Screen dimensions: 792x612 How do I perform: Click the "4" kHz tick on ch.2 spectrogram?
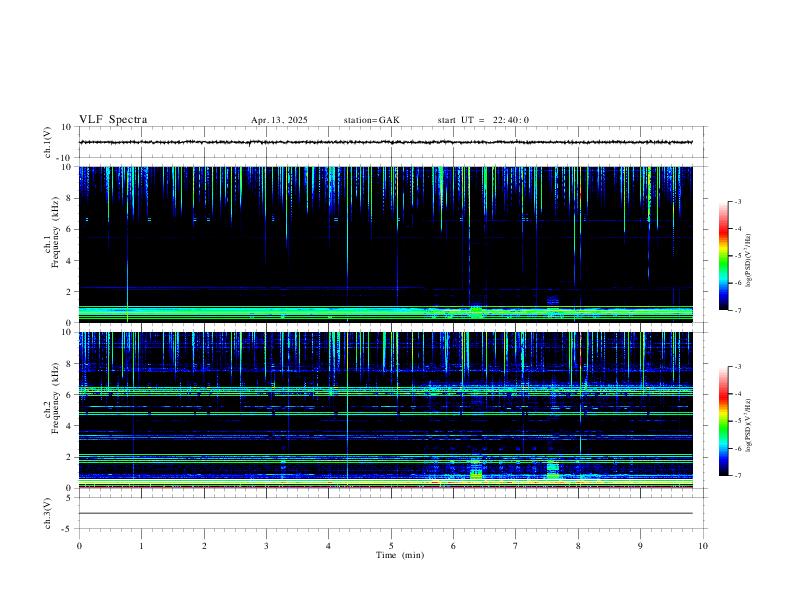(x=69, y=426)
